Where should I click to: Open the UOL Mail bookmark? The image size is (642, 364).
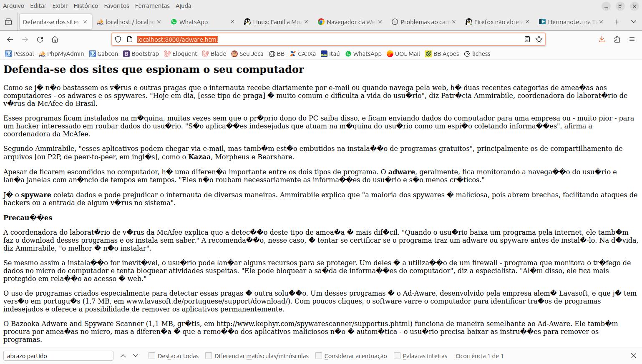403,54
